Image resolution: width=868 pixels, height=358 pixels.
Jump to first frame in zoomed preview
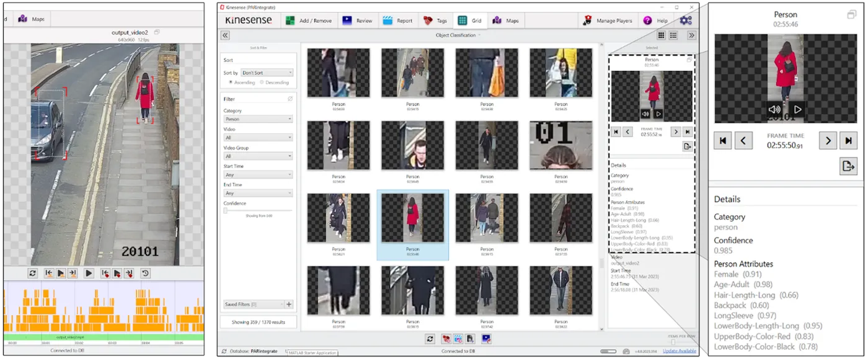[722, 140]
